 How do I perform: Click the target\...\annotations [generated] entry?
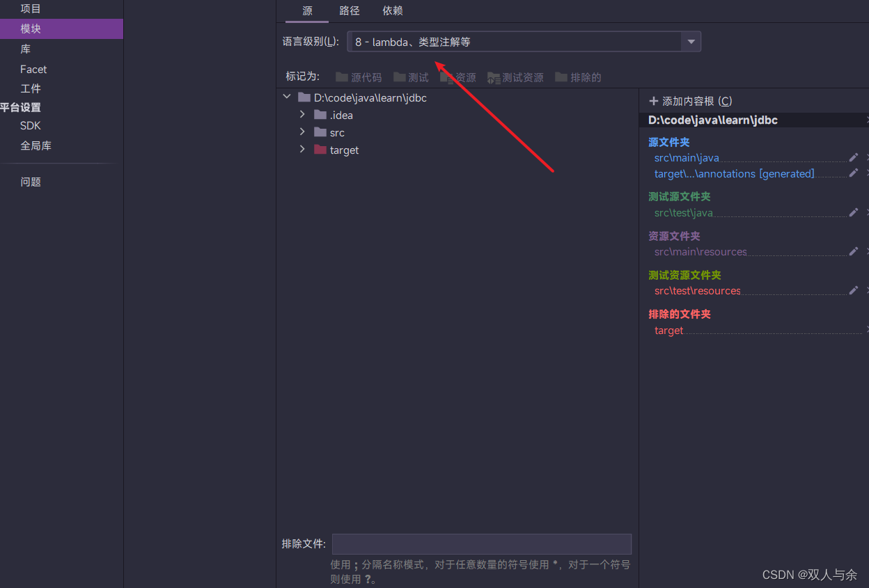[x=734, y=174]
